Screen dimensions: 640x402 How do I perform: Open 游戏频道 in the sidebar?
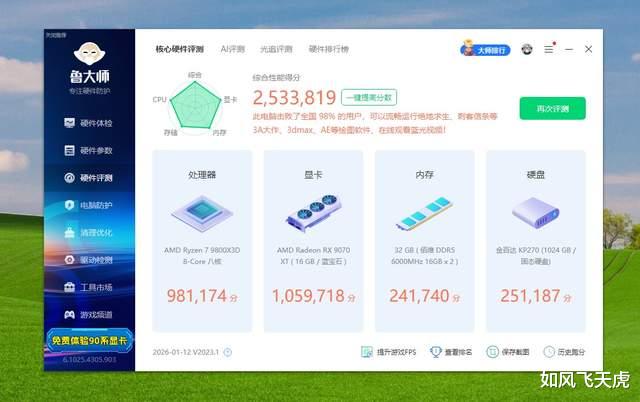pyautogui.click(x=89, y=315)
